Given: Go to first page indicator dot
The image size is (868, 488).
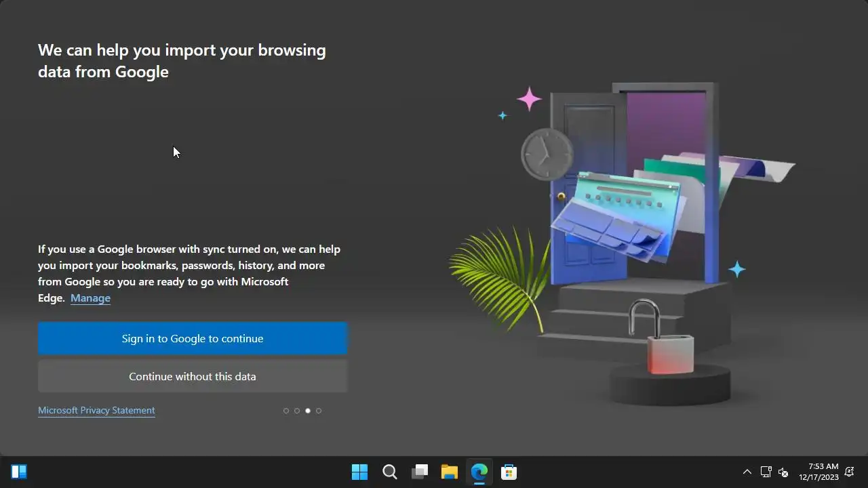Looking at the screenshot, I should pyautogui.click(x=286, y=411).
